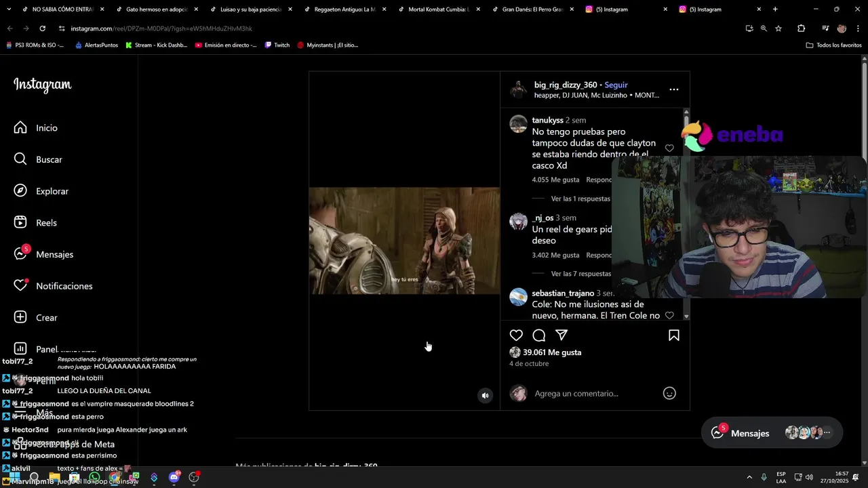Open browser extensions puzzle icon
This screenshot has width=868, height=488.
point(802,28)
